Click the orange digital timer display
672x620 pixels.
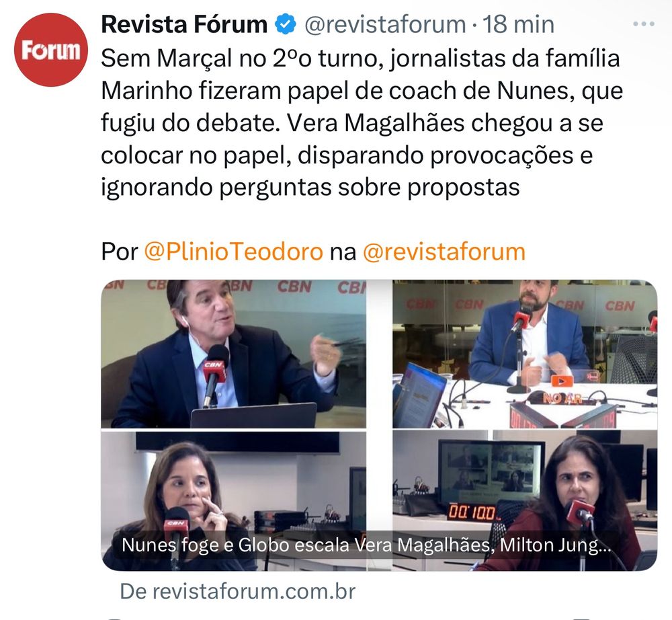[x=472, y=512]
